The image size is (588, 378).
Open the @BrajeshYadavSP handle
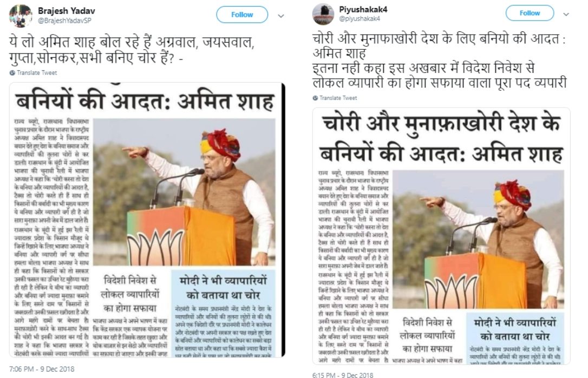click(64, 21)
